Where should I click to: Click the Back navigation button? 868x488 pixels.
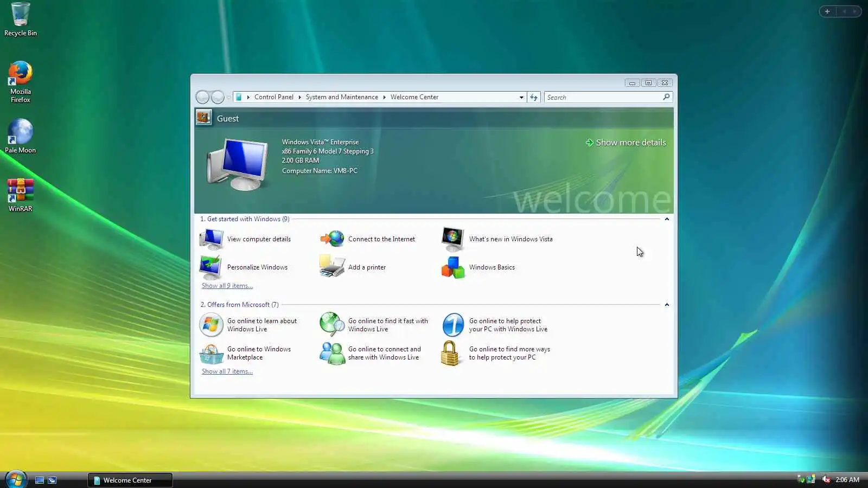click(202, 97)
